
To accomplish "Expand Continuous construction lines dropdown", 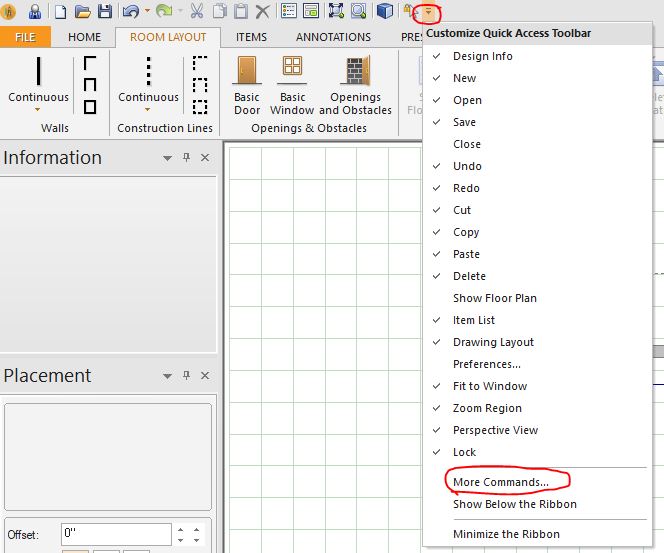I will (x=148, y=110).
